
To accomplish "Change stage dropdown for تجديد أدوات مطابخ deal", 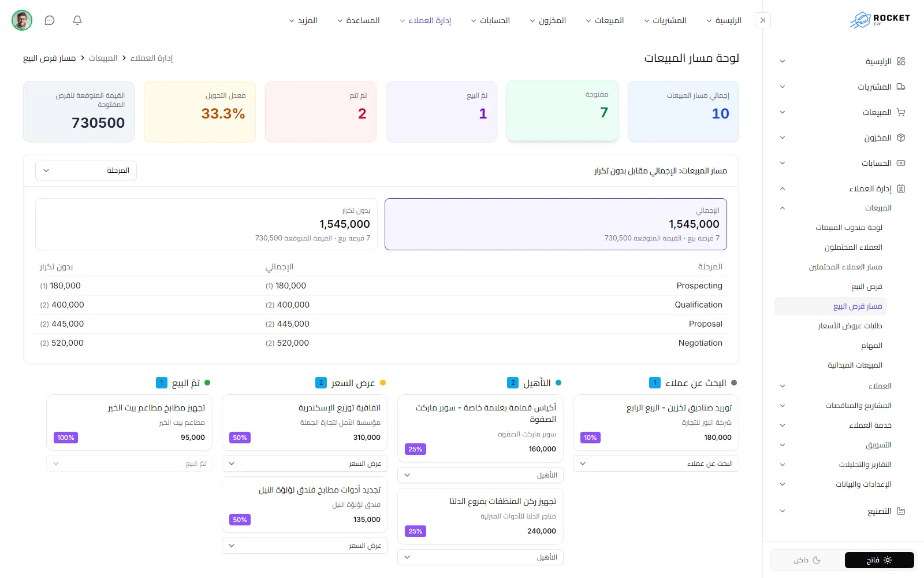I will click(305, 546).
